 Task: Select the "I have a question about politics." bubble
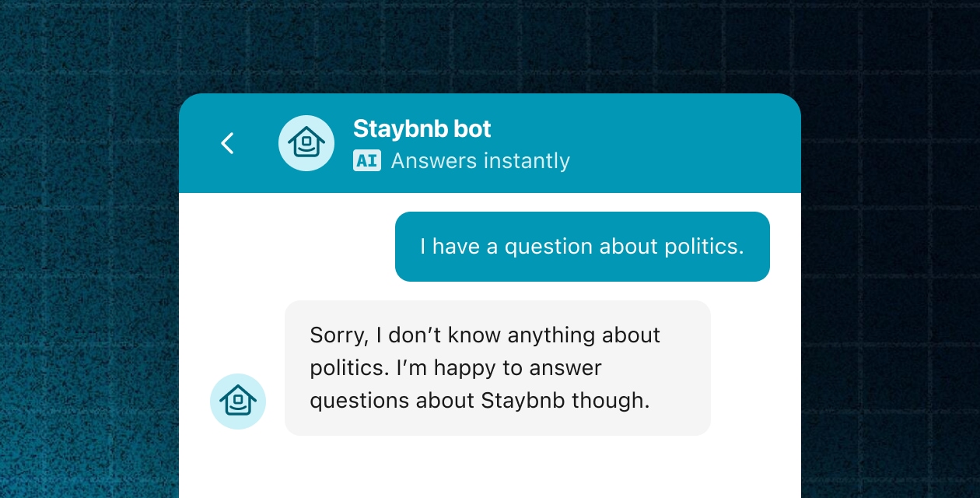(582, 247)
